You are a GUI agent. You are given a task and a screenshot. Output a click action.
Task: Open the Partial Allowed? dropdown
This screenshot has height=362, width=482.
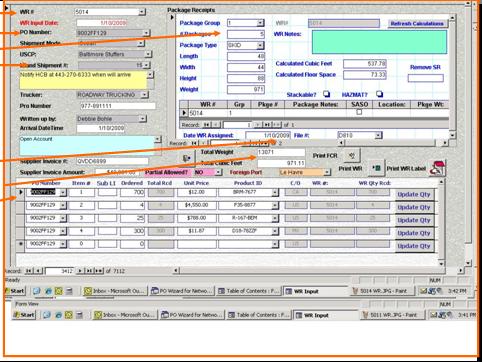[218, 172]
